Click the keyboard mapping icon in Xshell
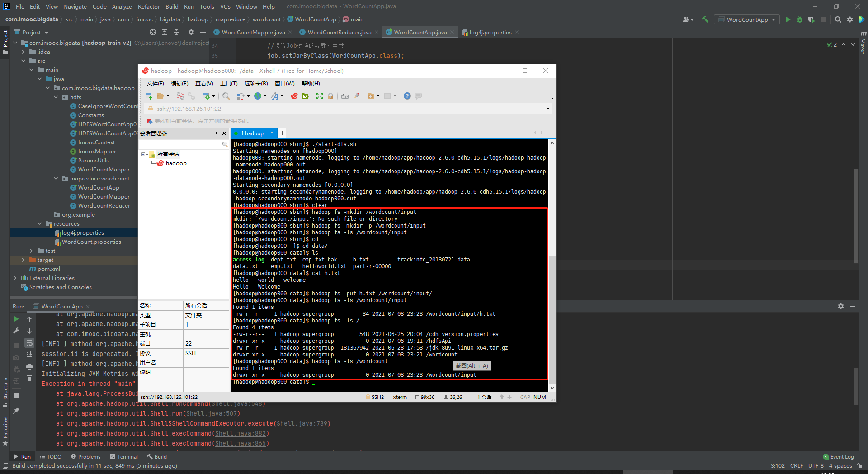 [x=345, y=96]
